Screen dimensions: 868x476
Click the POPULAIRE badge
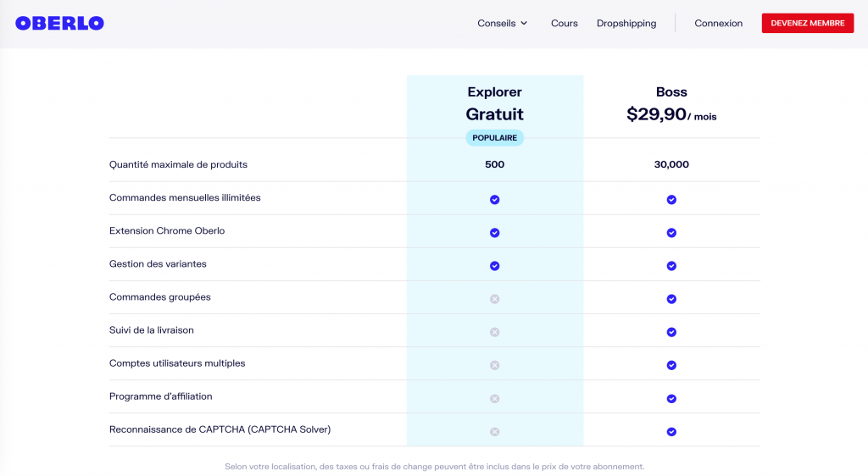[x=495, y=138]
